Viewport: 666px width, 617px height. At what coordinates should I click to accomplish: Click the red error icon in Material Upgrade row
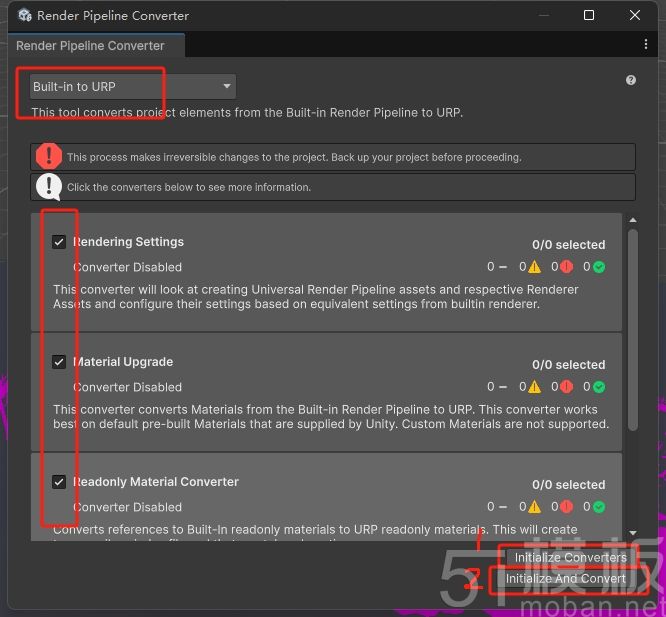[567, 387]
